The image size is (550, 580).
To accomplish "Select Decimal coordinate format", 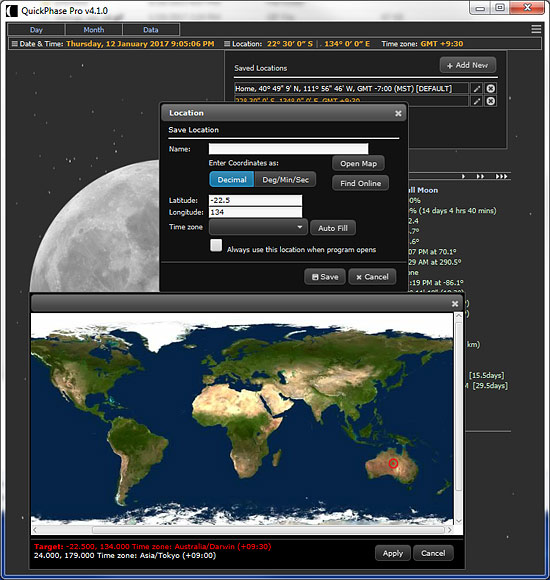I will tap(232, 179).
